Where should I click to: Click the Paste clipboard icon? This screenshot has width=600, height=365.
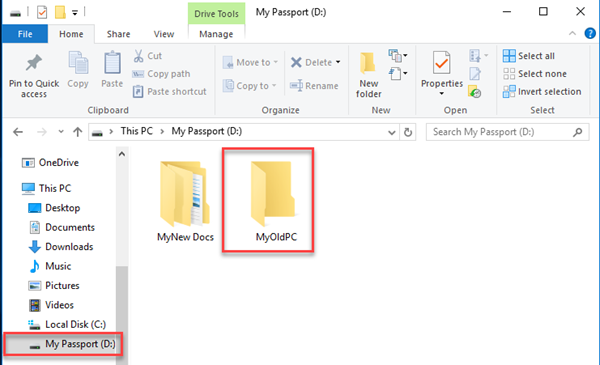[x=112, y=63]
